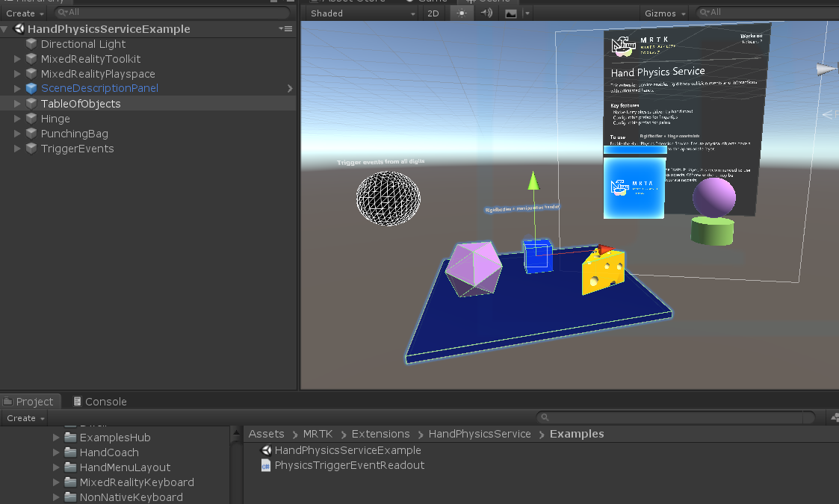Viewport: 839px width, 504px height.
Task: Click Project search field
Action: point(676,417)
